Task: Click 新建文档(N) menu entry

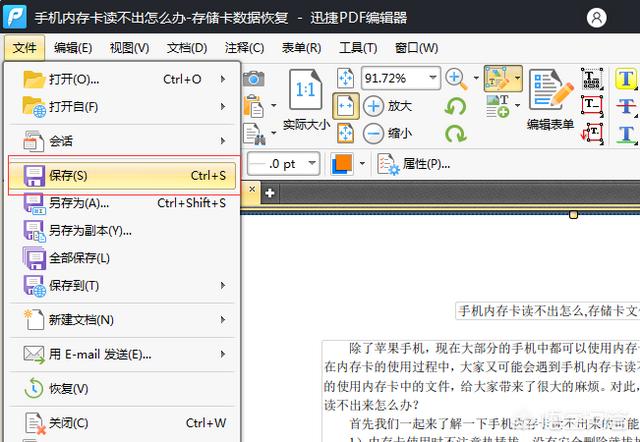Action: pos(122,320)
